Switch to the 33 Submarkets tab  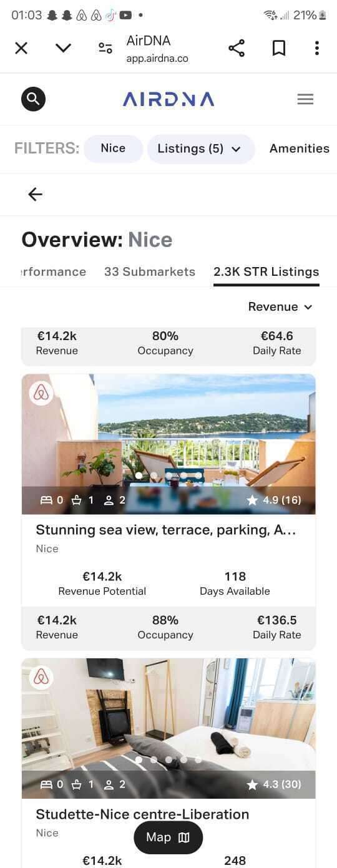150,271
